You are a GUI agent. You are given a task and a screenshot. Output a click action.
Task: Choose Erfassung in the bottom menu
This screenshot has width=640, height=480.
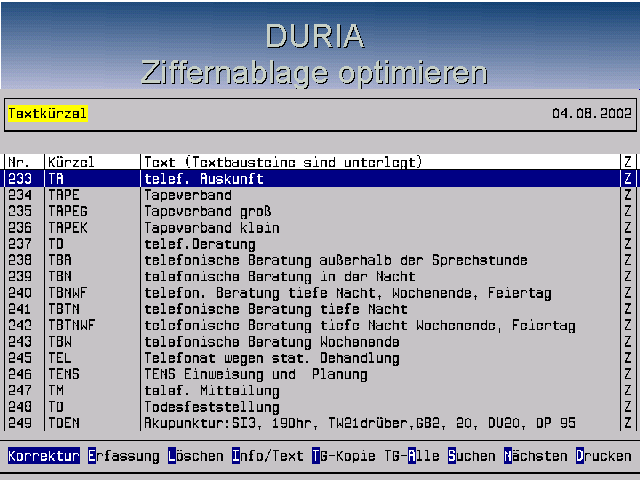[x=124, y=456]
